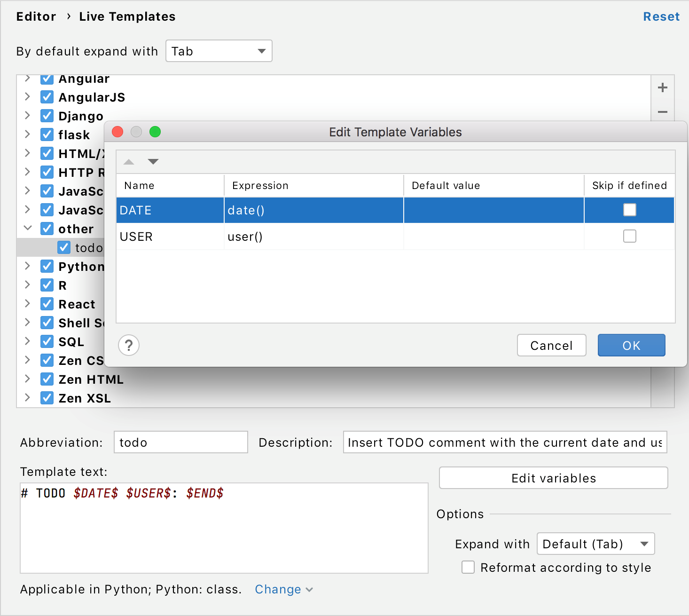Move the selected variable up
Viewport: 689px width, 616px height.
[x=128, y=161]
